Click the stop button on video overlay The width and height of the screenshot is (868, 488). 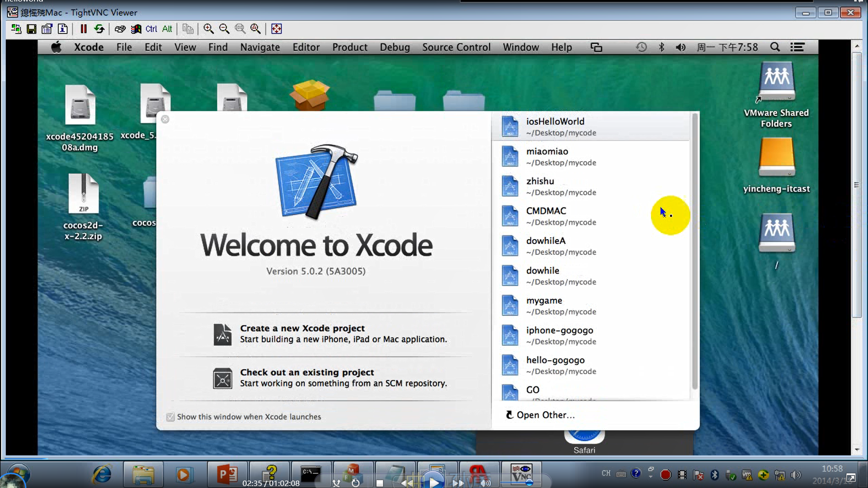pos(380,483)
